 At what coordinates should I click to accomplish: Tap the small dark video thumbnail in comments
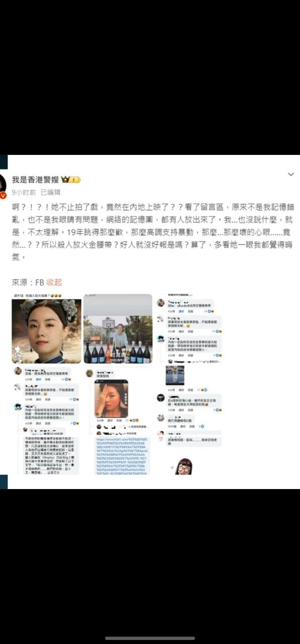(175, 375)
